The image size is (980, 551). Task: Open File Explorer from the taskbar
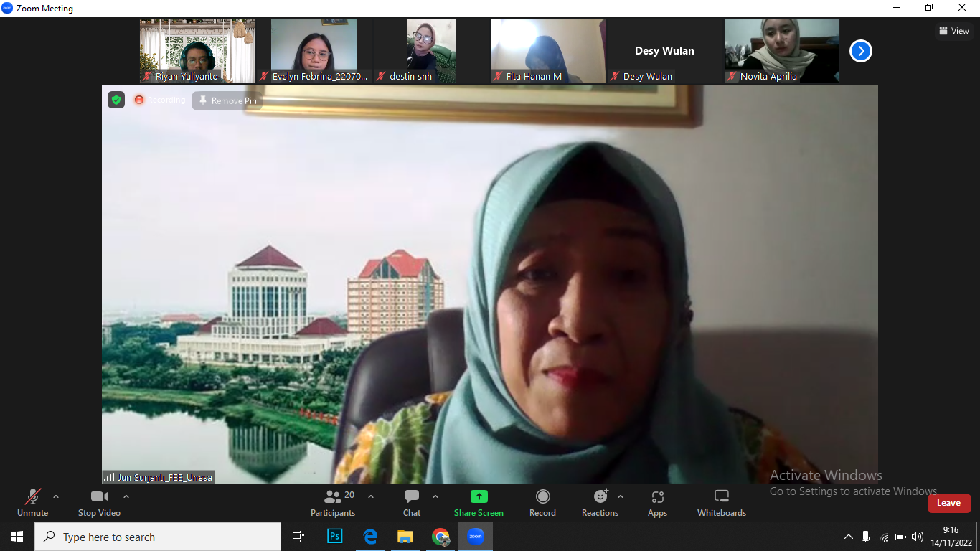[x=405, y=537]
